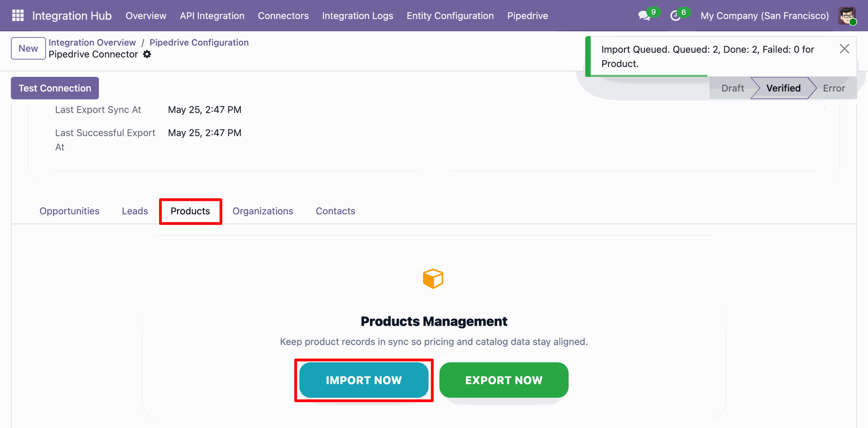Click the Test Connection button
Image resolution: width=868 pixels, height=428 pixels.
click(x=55, y=88)
